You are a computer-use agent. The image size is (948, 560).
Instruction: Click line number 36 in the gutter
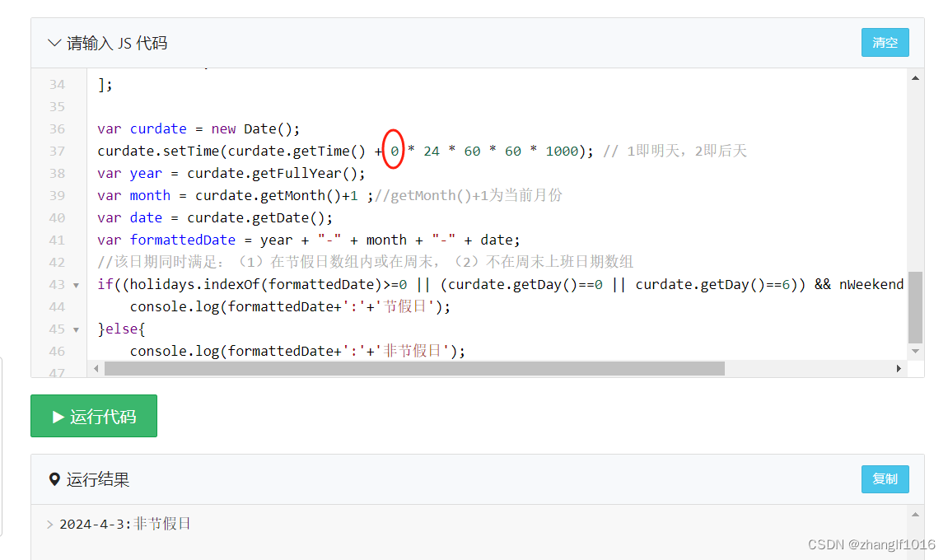click(x=57, y=128)
